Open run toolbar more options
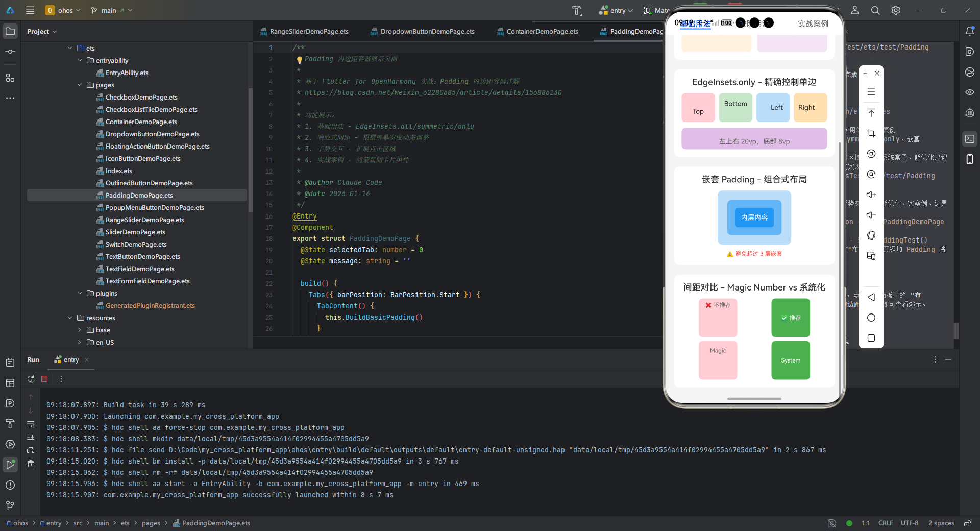The height and width of the screenshot is (531, 980). pyautogui.click(x=61, y=379)
